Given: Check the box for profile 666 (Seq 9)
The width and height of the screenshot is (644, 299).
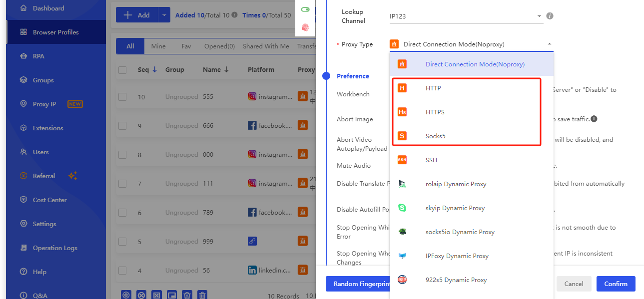Looking at the screenshot, I should (x=122, y=126).
